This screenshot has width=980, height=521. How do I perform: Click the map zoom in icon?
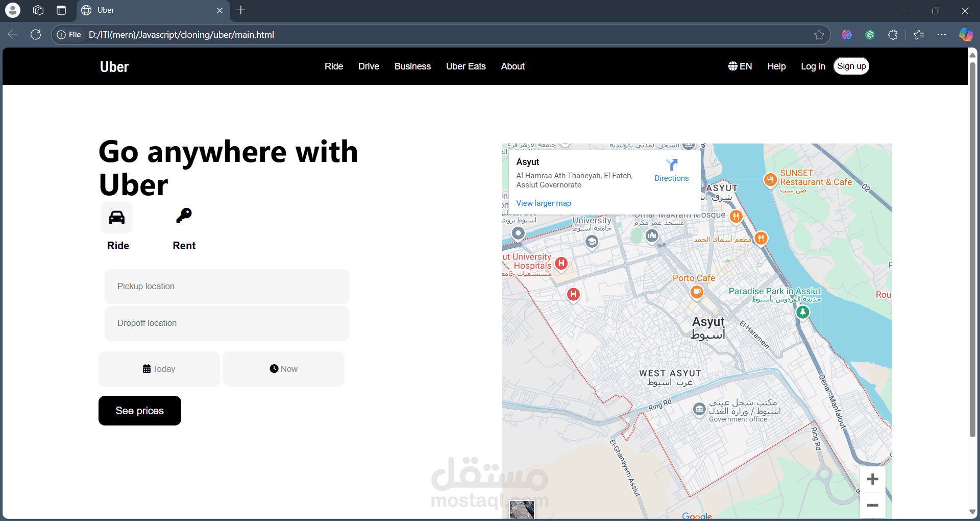873,479
